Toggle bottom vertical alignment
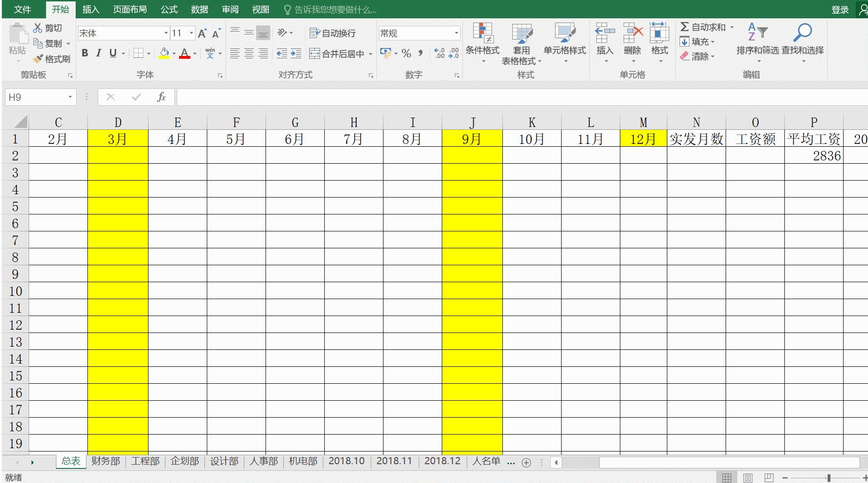This screenshot has height=483, width=868. tap(264, 32)
